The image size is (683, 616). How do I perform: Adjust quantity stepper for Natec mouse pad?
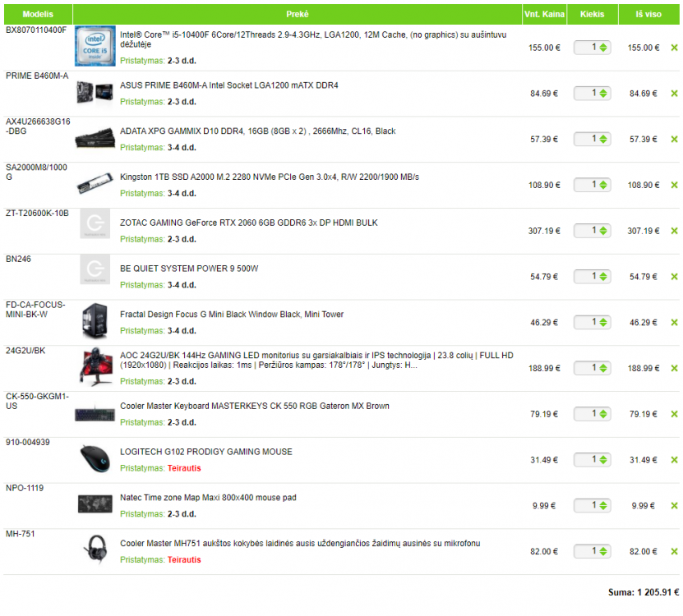[x=602, y=505]
